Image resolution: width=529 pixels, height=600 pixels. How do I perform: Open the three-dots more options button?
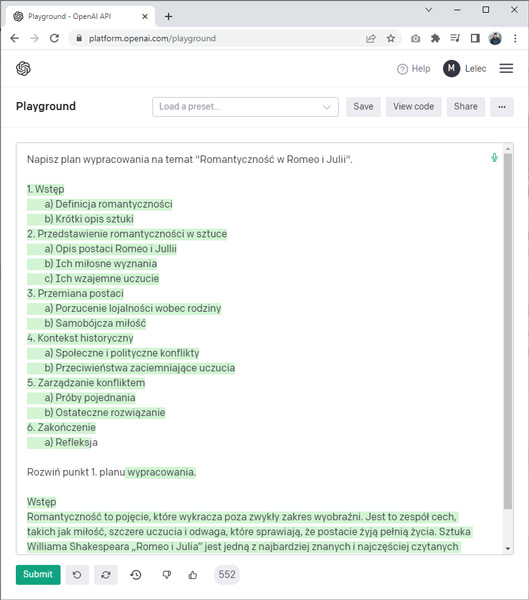point(502,107)
